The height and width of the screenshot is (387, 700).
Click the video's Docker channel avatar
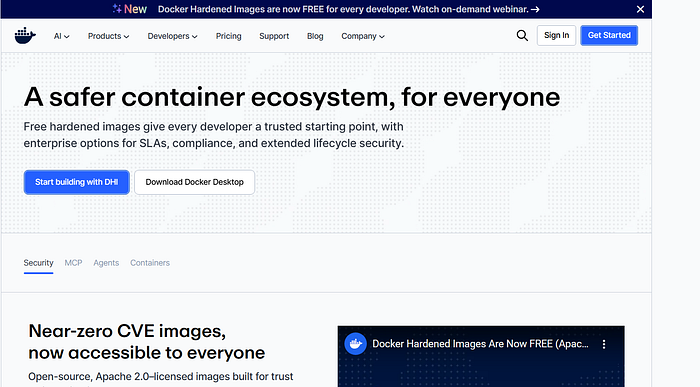355,344
